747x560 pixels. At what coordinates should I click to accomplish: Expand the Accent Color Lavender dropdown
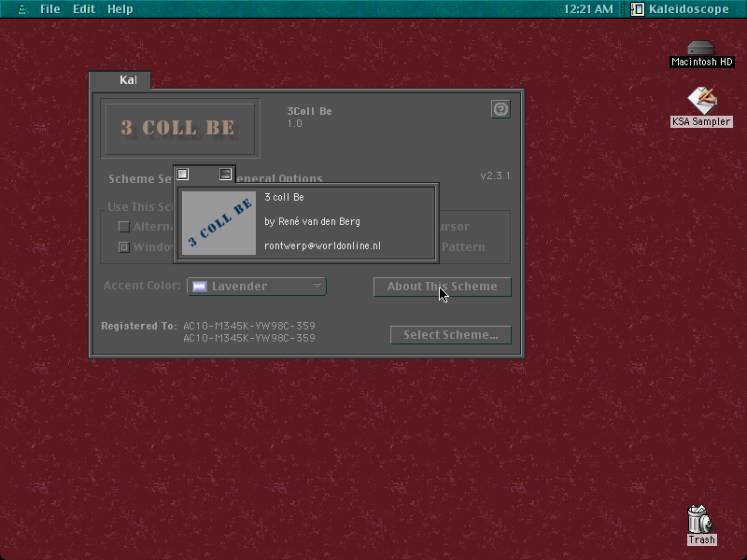coord(257,287)
